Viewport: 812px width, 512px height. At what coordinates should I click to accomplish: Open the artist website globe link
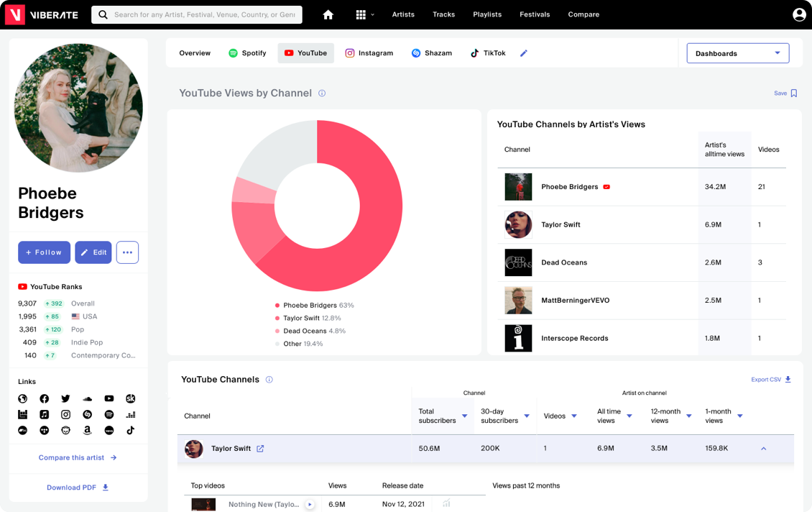23,398
